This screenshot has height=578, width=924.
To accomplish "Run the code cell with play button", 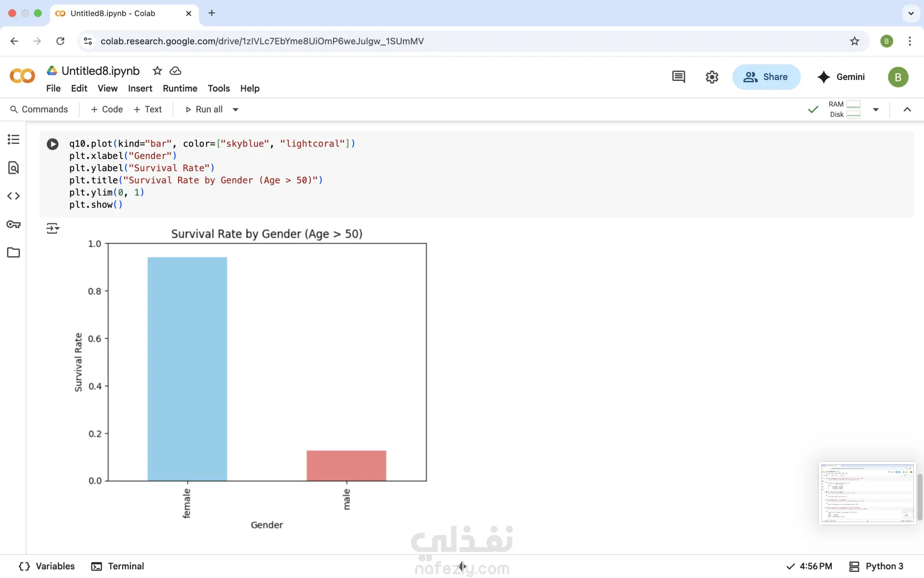I will tap(52, 144).
